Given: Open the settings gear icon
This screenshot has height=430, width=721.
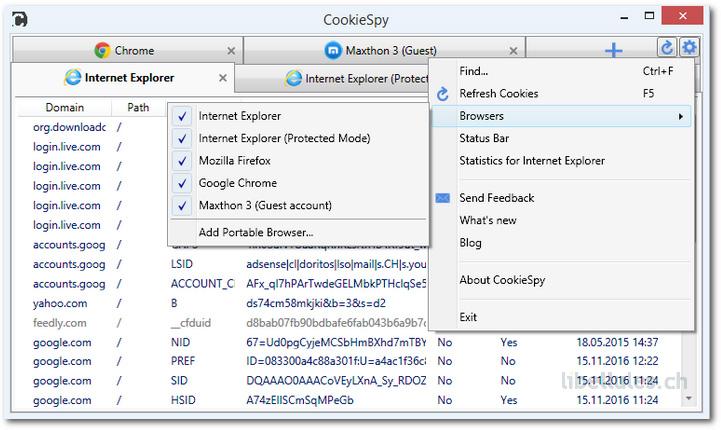Looking at the screenshot, I should pos(689,48).
